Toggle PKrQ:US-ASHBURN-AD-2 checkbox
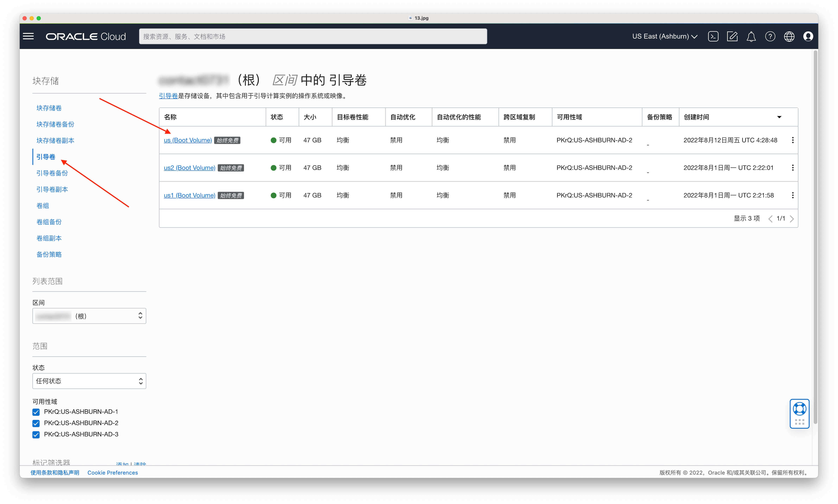This screenshot has width=838, height=504. pyautogui.click(x=36, y=423)
